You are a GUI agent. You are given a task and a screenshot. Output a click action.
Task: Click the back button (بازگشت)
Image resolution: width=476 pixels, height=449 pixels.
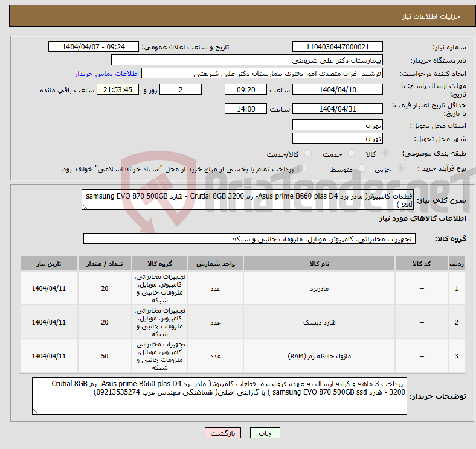coord(222,433)
